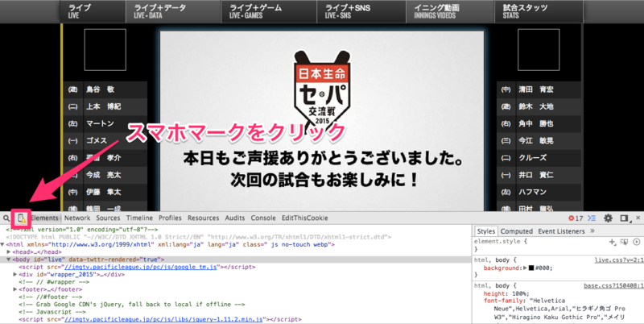Open DevTools settings gear
This screenshot has width=644, height=324.
608,218
